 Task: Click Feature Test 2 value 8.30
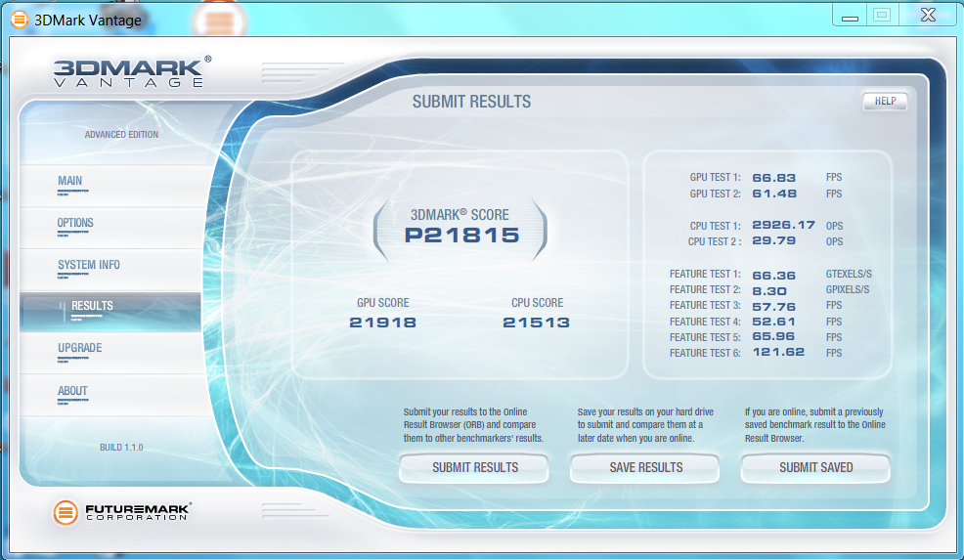[769, 291]
